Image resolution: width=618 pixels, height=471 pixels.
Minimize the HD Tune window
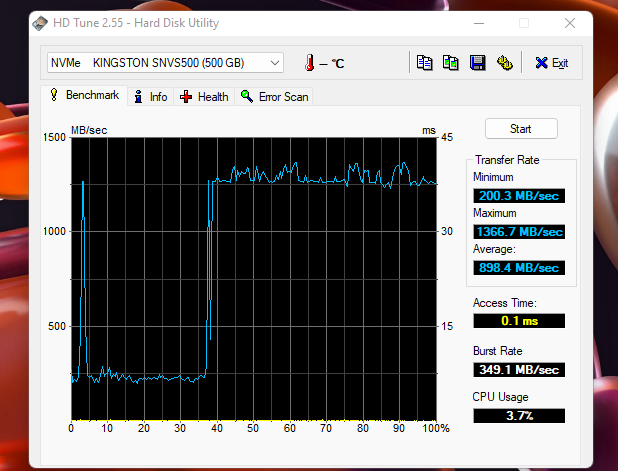point(479,23)
